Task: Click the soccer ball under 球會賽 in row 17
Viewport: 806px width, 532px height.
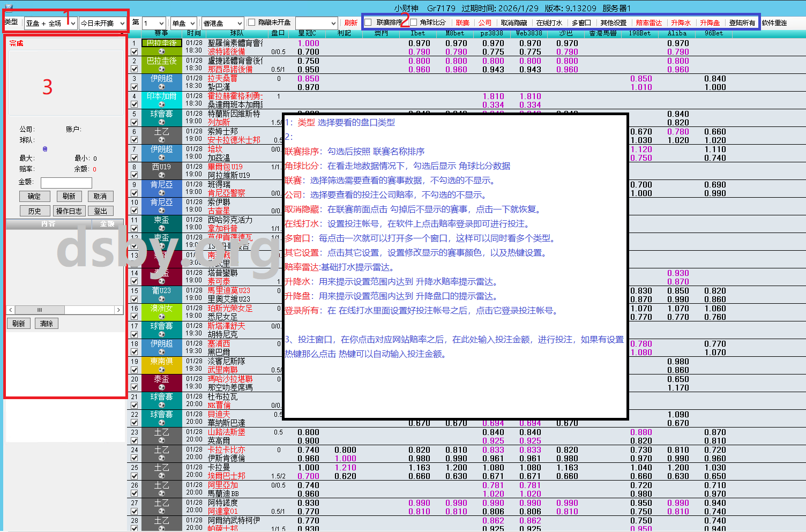Action: pos(162,334)
